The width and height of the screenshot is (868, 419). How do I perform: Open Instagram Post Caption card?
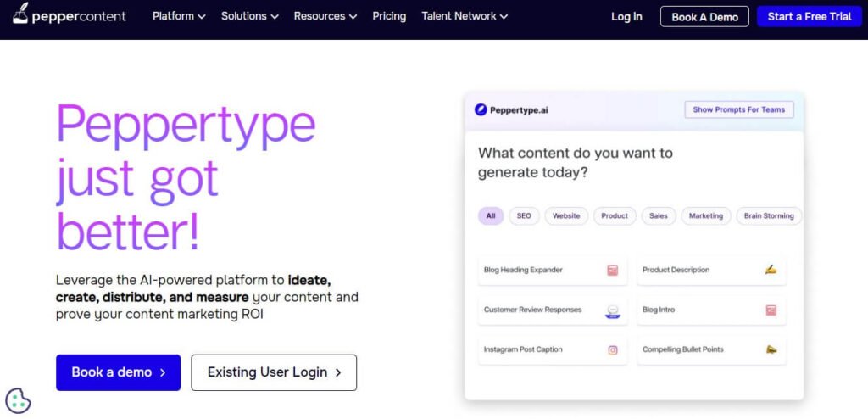[553, 349]
